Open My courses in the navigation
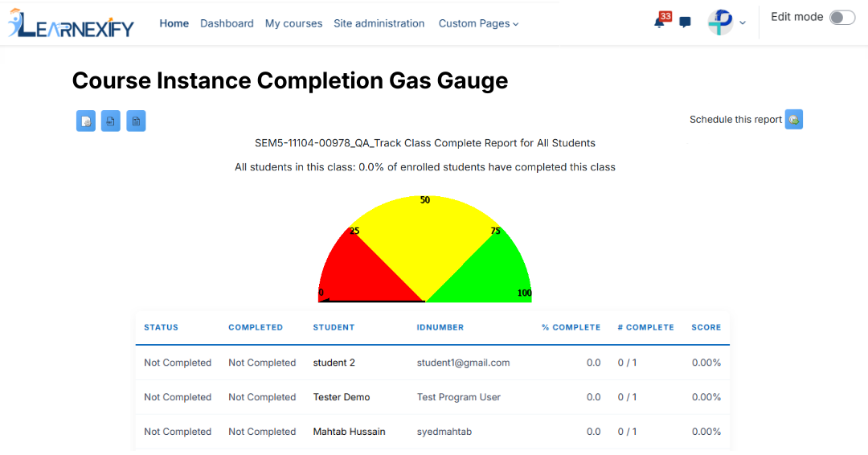 [x=293, y=23]
